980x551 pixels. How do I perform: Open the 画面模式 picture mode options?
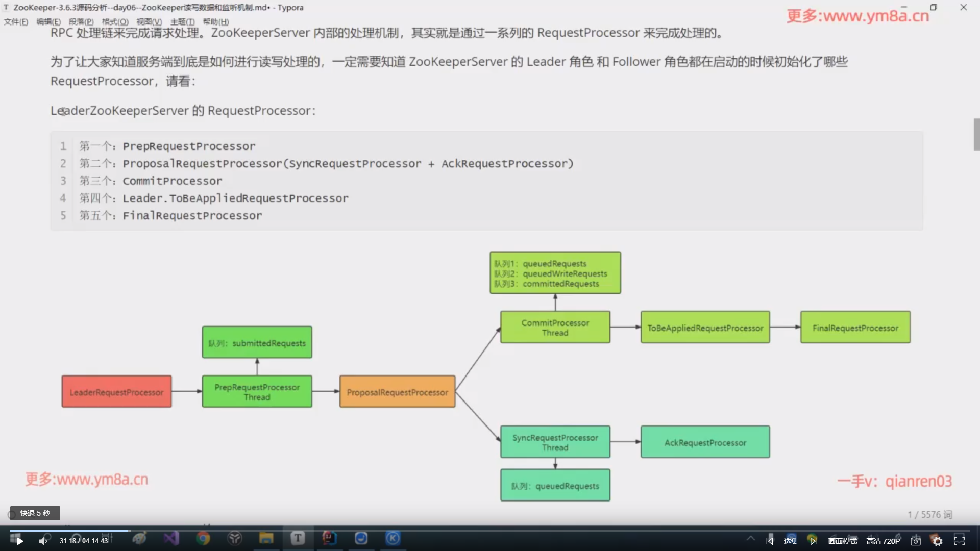tap(843, 541)
